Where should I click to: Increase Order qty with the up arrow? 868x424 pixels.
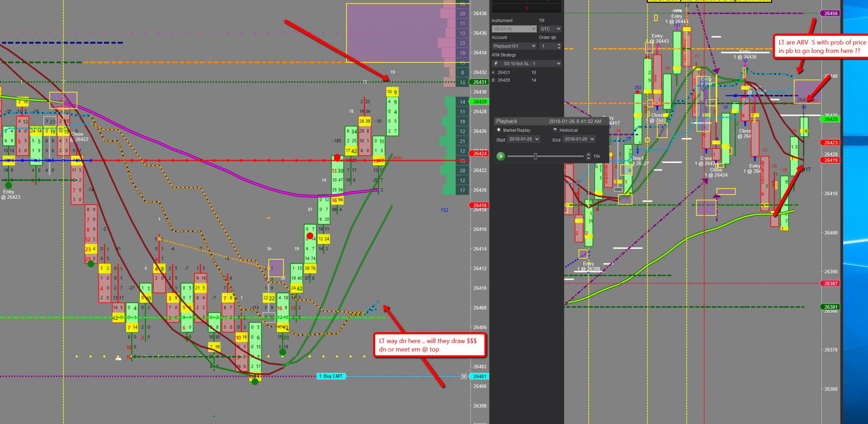click(559, 44)
